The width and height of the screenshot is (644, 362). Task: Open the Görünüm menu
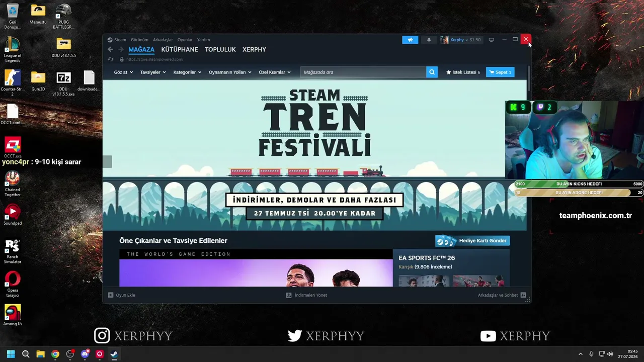click(x=139, y=40)
